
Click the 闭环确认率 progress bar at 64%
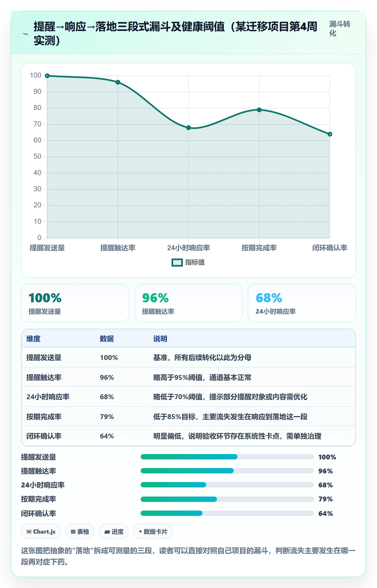(x=227, y=513)
